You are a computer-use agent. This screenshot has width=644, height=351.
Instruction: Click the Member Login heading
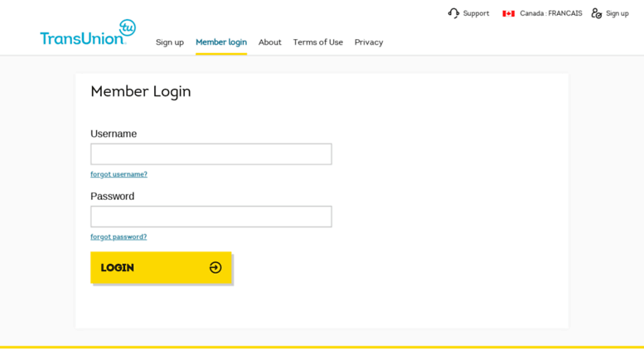(141, 91)
